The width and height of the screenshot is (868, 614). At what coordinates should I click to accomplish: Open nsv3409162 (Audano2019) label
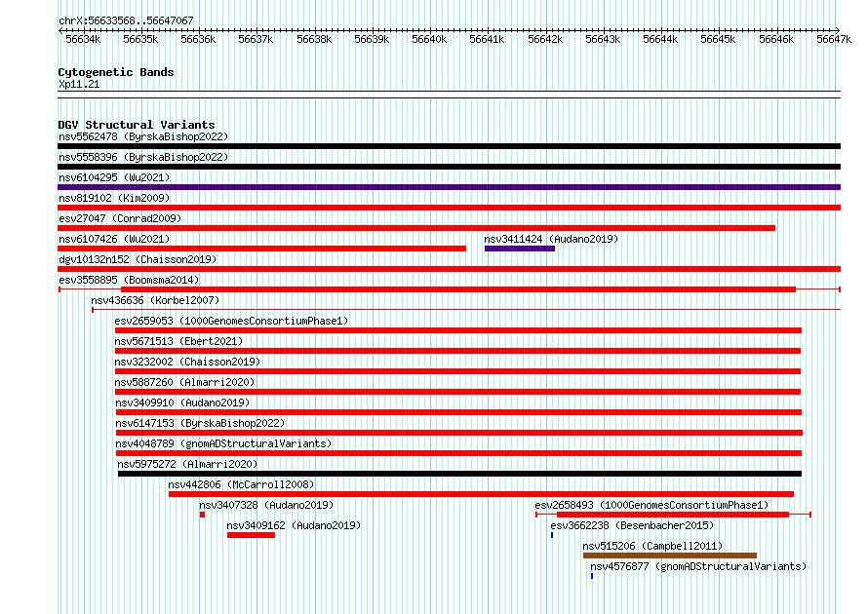pos(294,525)
